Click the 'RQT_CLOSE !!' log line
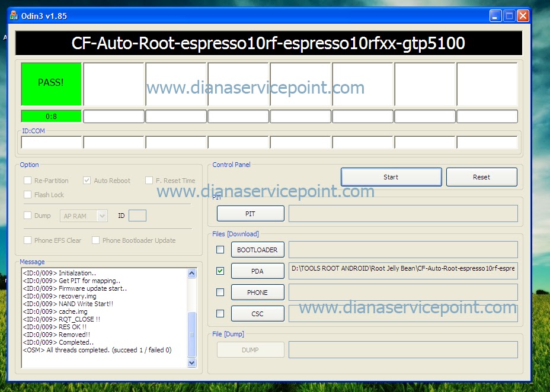Screen dimensions: 550x392 tap(62, 319)
